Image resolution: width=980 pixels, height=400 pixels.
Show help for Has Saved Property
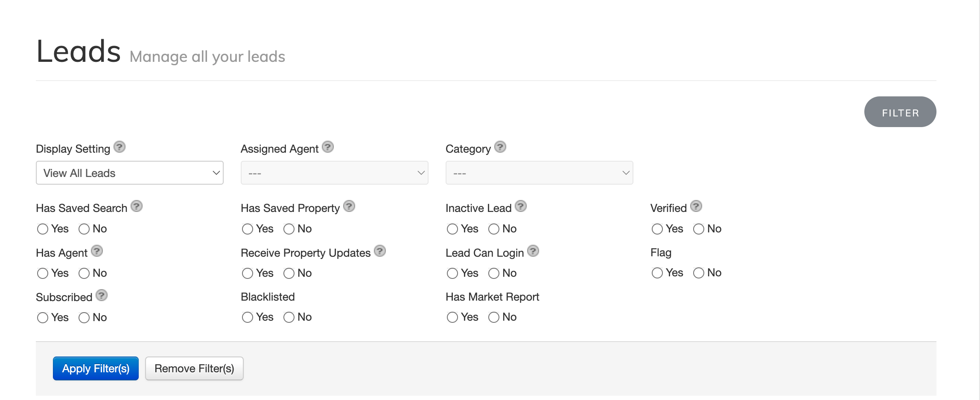point(349,206)
